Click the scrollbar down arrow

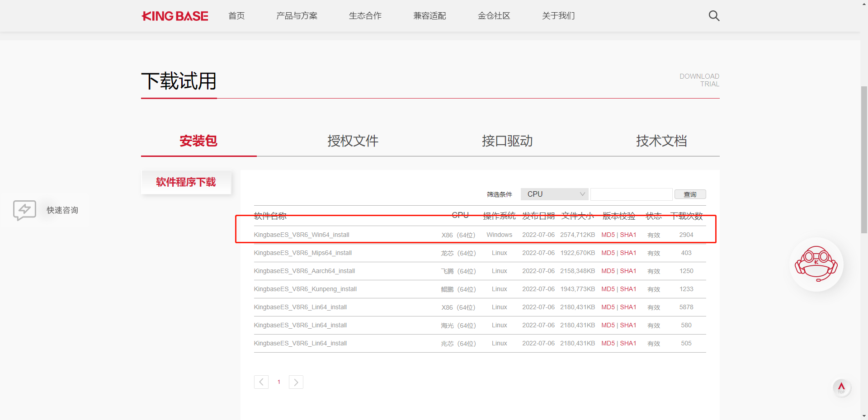(x=864, y=416)
